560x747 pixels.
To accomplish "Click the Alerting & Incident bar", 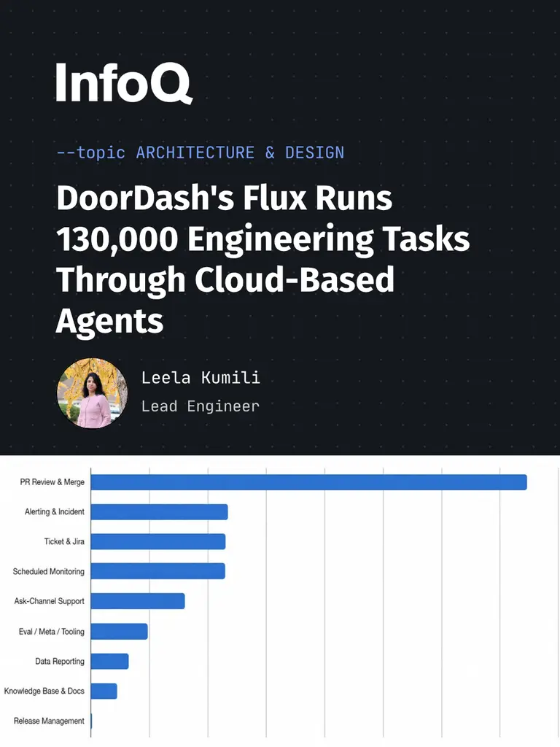I will click(x=159, y=511).
